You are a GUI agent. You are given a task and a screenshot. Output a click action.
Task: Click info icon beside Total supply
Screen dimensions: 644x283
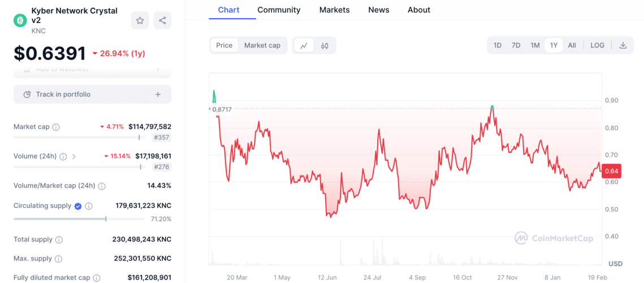click(x=59, y=240)
